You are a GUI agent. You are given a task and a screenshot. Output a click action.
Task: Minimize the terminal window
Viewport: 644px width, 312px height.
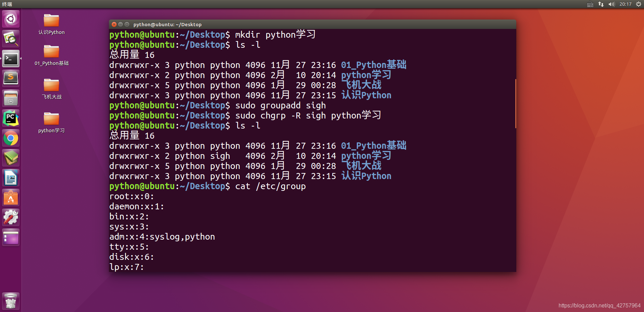[x=121, y=24]
